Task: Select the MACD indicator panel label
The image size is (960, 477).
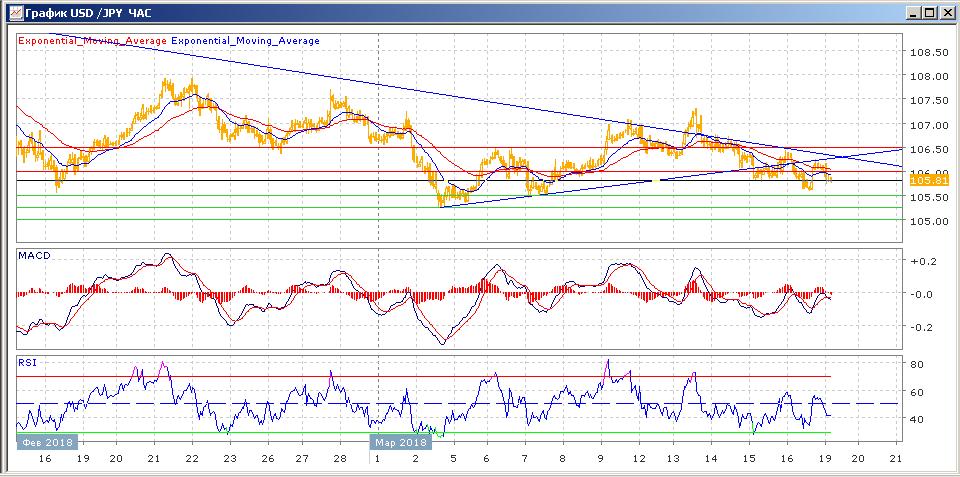Action: point(34,256)
